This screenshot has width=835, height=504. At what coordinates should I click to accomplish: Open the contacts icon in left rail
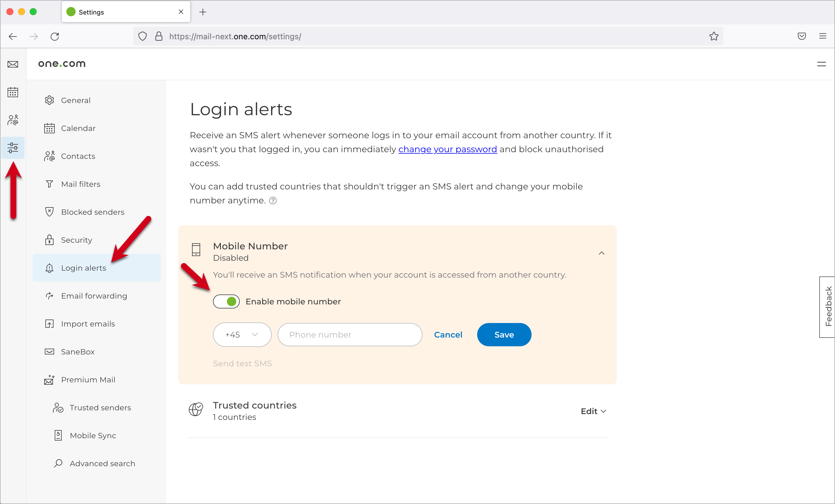click(x=13, y=120)
